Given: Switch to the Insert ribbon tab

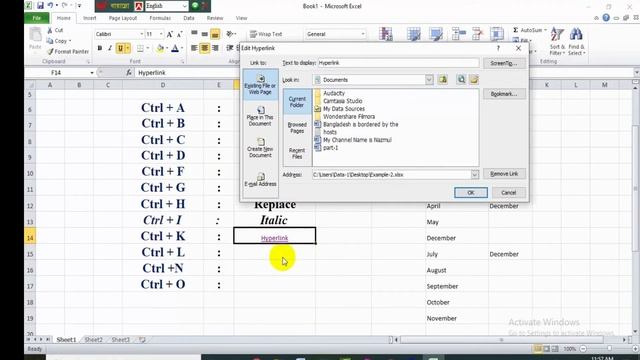Looking at the screenshot, I should 89,18.
